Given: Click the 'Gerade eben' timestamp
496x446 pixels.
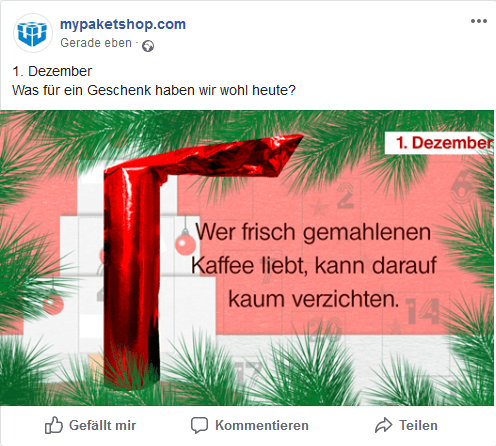Looking at the screenshot, I should tap(96, 43).
